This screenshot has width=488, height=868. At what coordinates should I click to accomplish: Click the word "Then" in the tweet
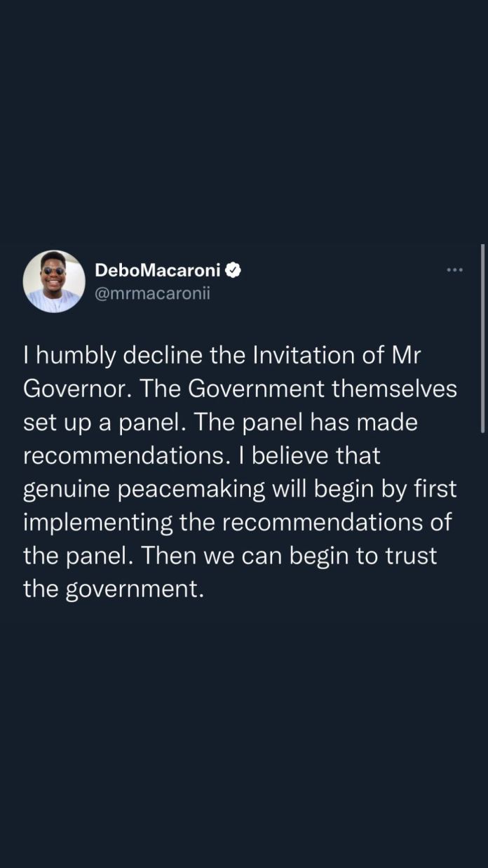click(x=169, y=556)
